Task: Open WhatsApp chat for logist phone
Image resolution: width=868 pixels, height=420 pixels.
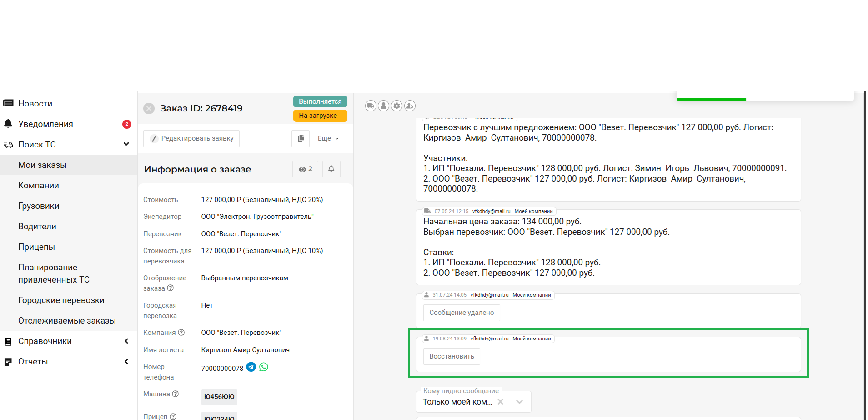Action: tap(264, 367)
